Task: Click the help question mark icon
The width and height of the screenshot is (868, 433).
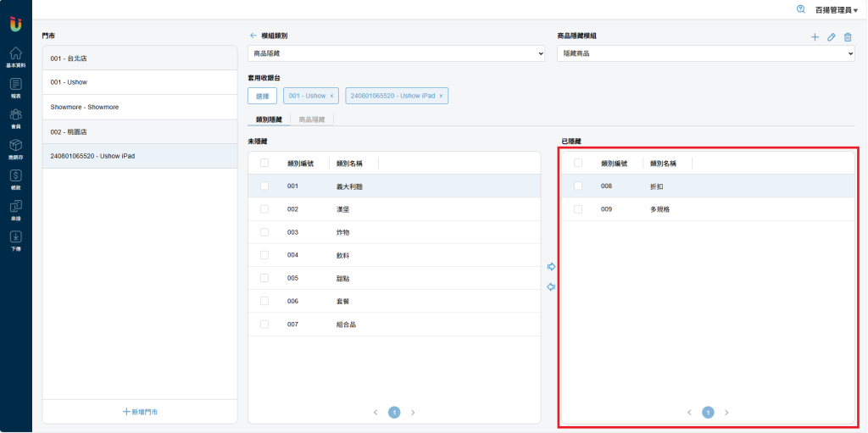Action: 801,9
